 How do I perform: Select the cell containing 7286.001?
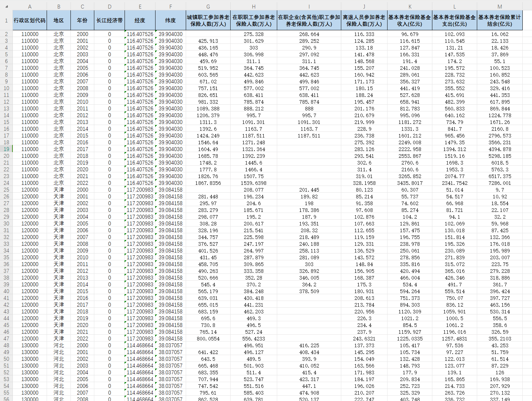[500, 183]
